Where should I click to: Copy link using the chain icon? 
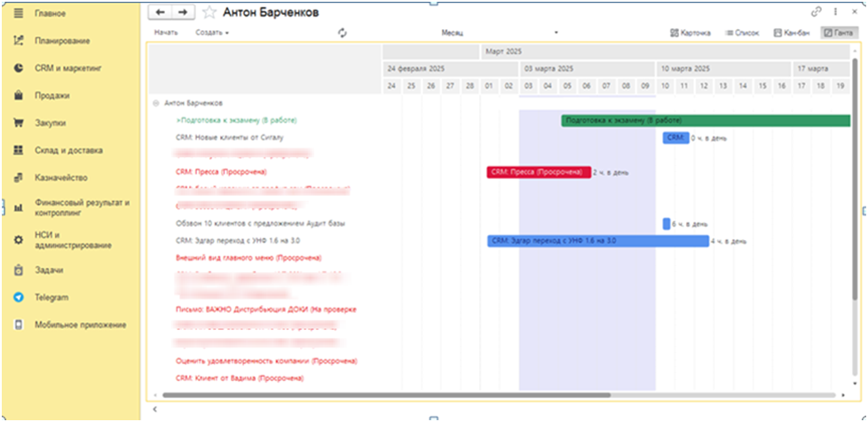pos(817,12)
